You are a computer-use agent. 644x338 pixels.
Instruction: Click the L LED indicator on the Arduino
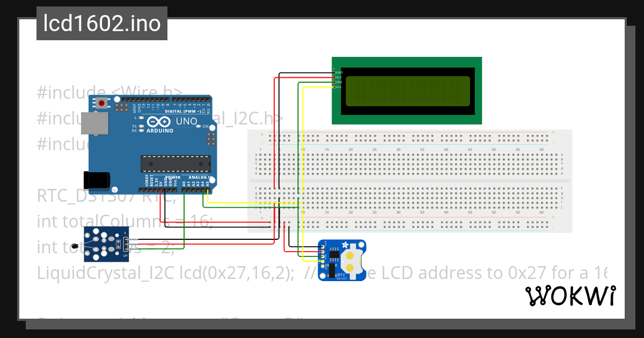point(141,117)
